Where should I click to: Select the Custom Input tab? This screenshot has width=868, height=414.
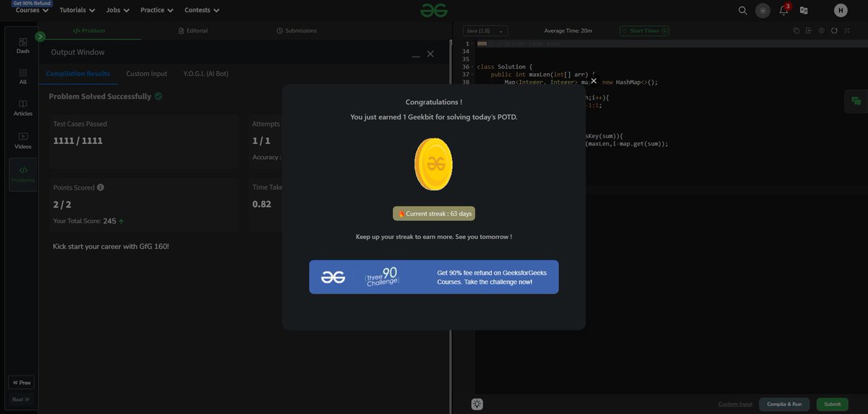point(147,74)
